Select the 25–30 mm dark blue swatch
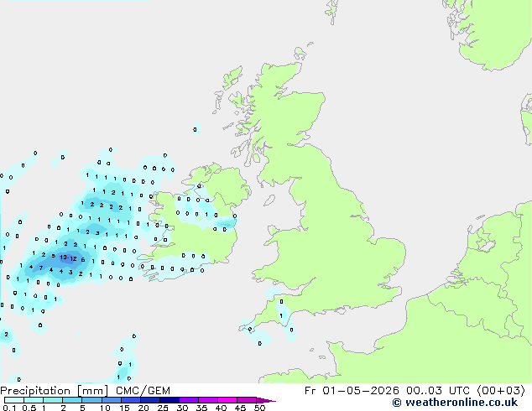The height and width of the screenshot is (411, 532). [169, 400]
